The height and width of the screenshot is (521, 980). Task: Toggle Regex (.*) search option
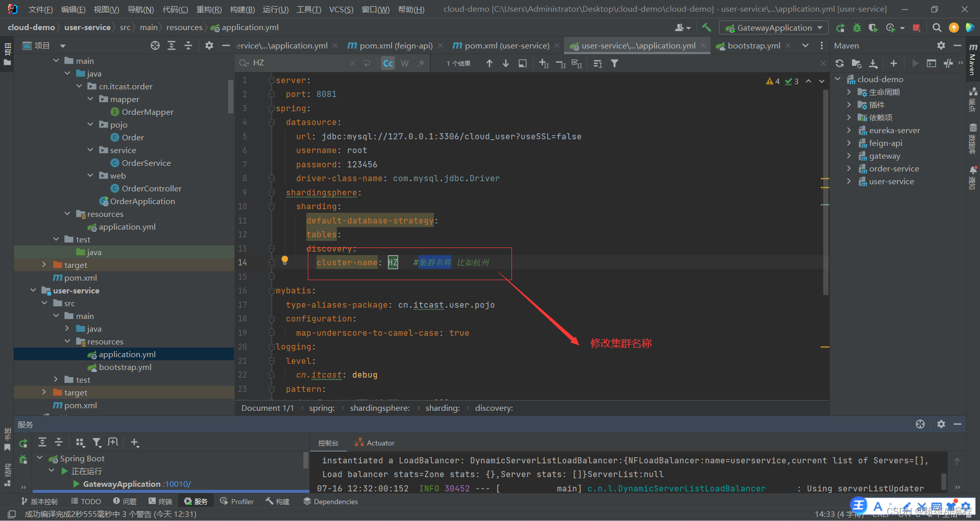pyautogui.click(x=421, y=63)
